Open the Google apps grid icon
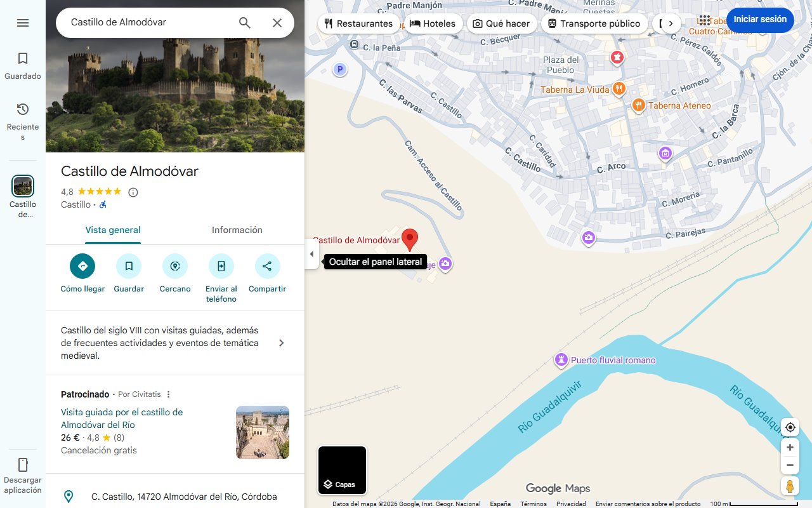 (x=705, y=20)
